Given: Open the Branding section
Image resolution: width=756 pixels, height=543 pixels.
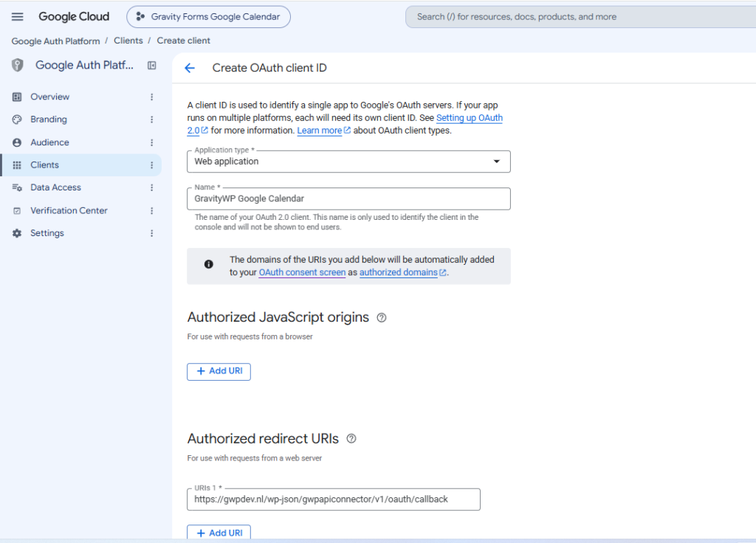Looking at the screenshot, I should (x=49, y=120).
